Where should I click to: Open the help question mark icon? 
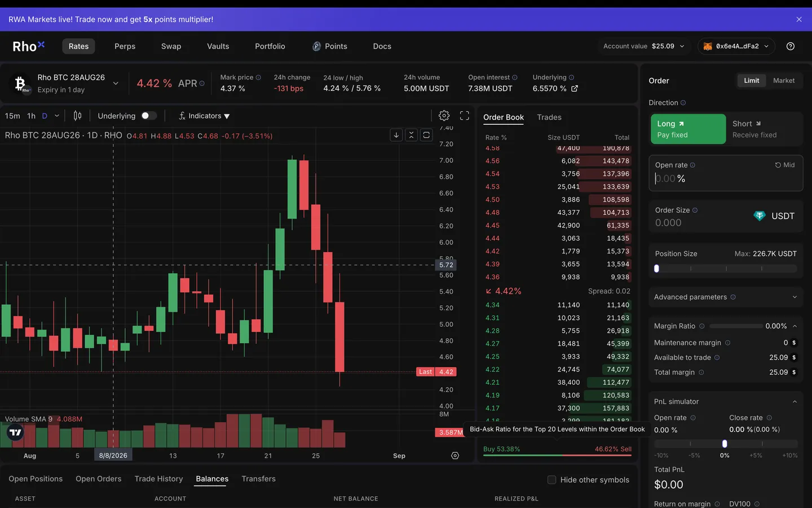pyautogui.click(x=791, y=46)
